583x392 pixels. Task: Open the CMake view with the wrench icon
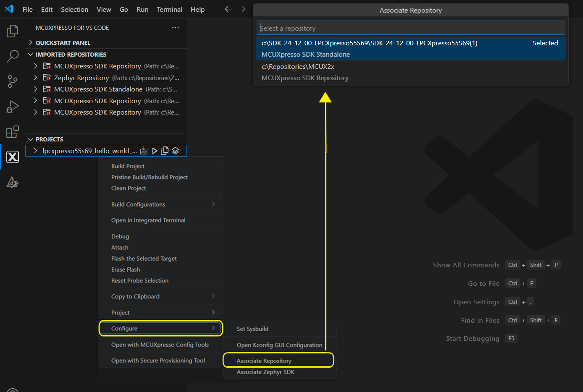pyautogui.click(x=13, y=182)
